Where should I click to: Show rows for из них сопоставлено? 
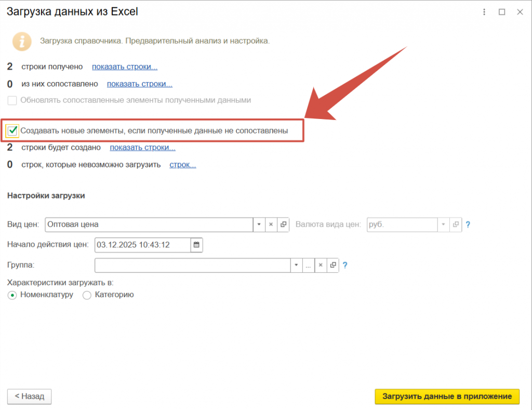coord(139,84)
